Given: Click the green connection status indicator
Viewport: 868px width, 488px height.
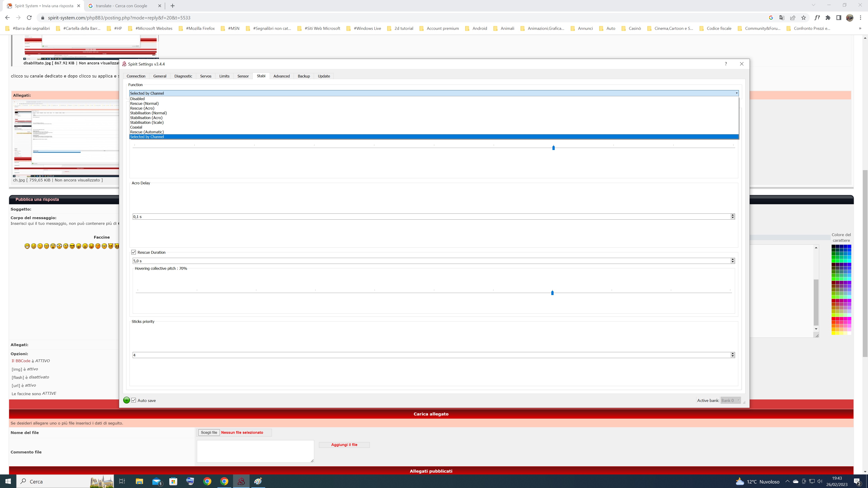Looking at the screenshot, I should point(126,400).
